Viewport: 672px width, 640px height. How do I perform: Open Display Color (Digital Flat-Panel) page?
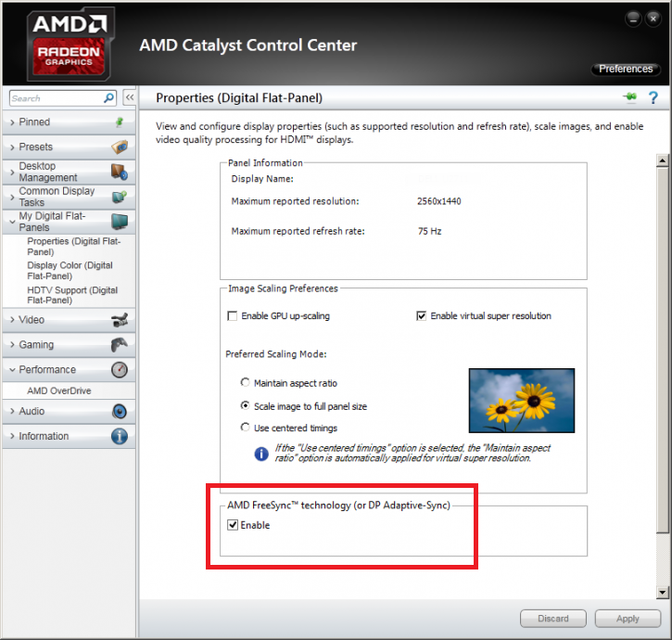70,271
